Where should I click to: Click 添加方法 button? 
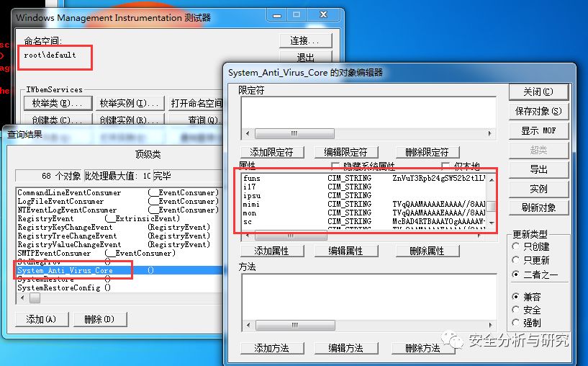[x=272, y=348]
